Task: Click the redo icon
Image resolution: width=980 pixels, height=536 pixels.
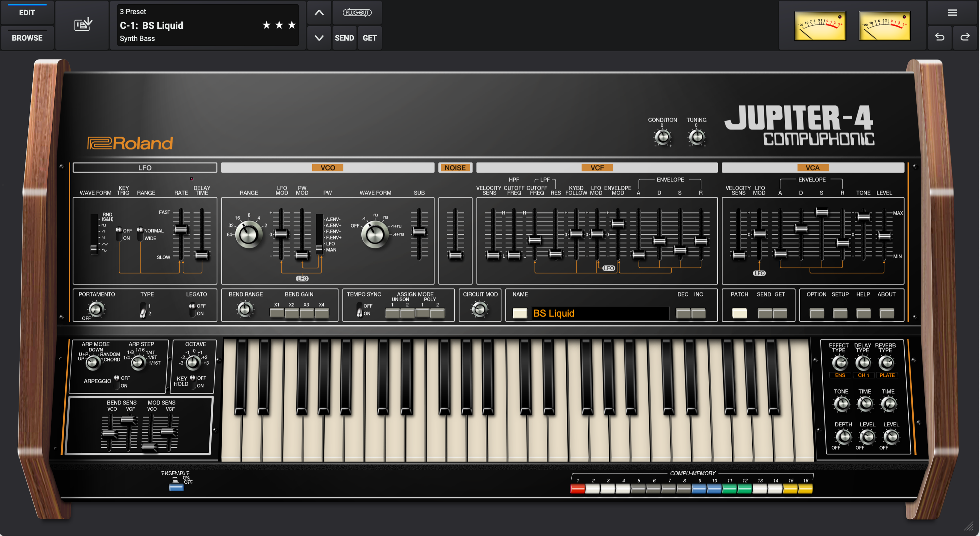Action: click(x=966, y=37)
